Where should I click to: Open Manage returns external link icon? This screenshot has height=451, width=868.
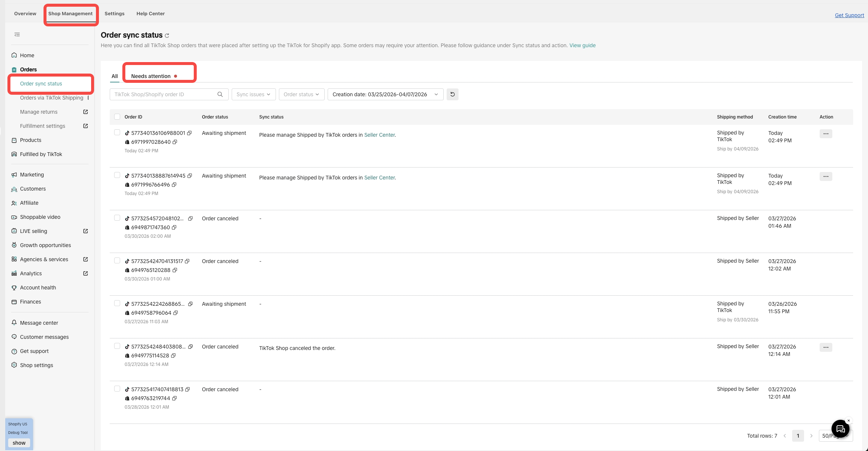click(x=86, y=112)
